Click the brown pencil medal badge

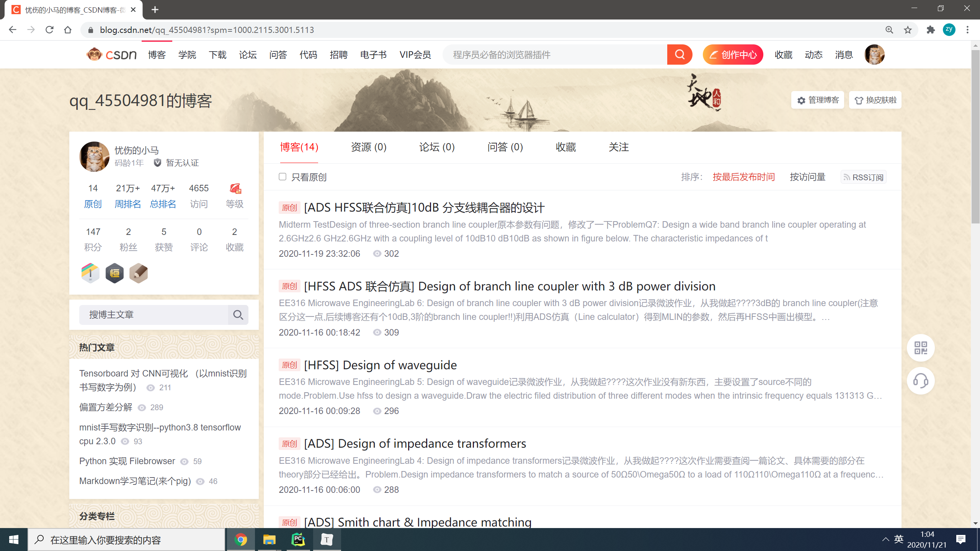(139, 273)
